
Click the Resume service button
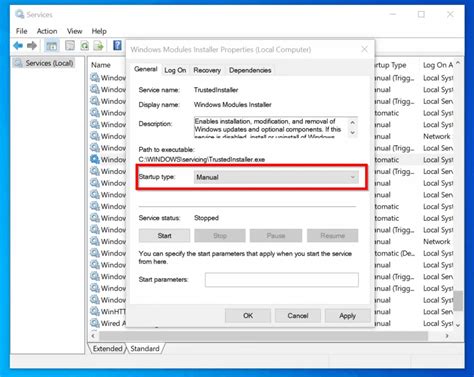click(x=332, y=236)
